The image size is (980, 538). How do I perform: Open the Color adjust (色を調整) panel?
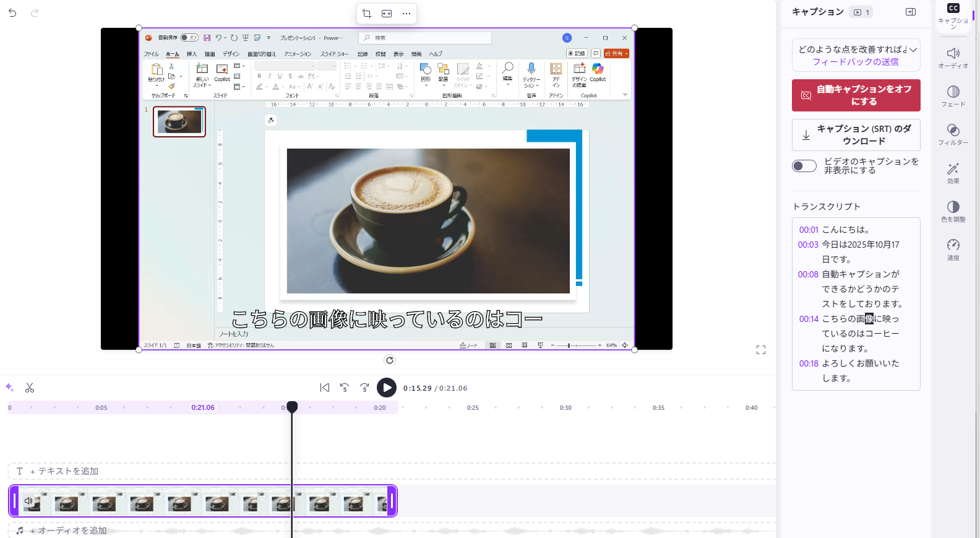point(953,211)
